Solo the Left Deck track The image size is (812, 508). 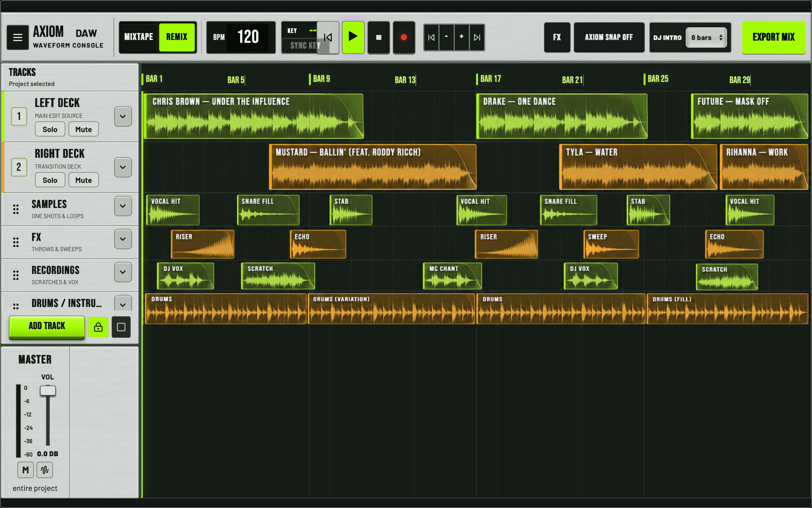50,129
